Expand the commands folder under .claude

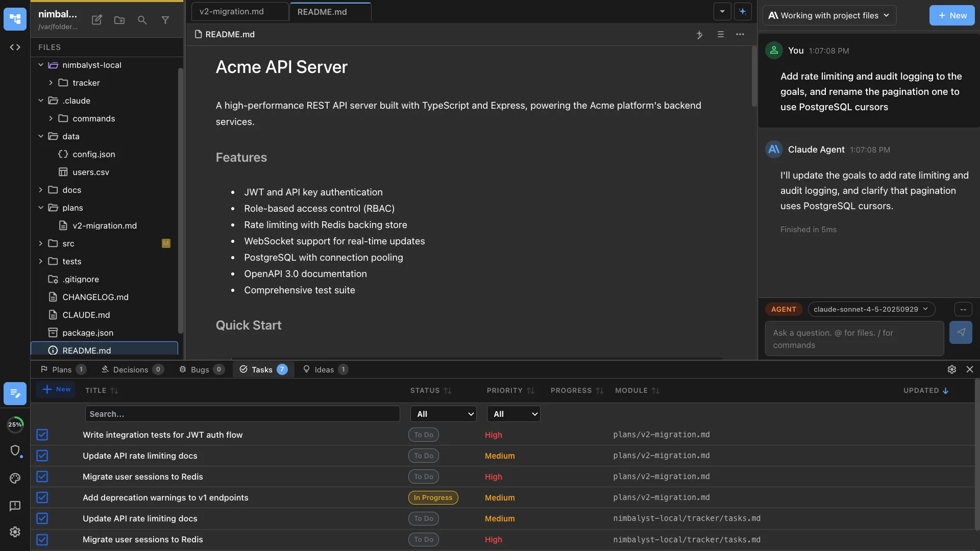pyautogui.click(x=51, y=118)
